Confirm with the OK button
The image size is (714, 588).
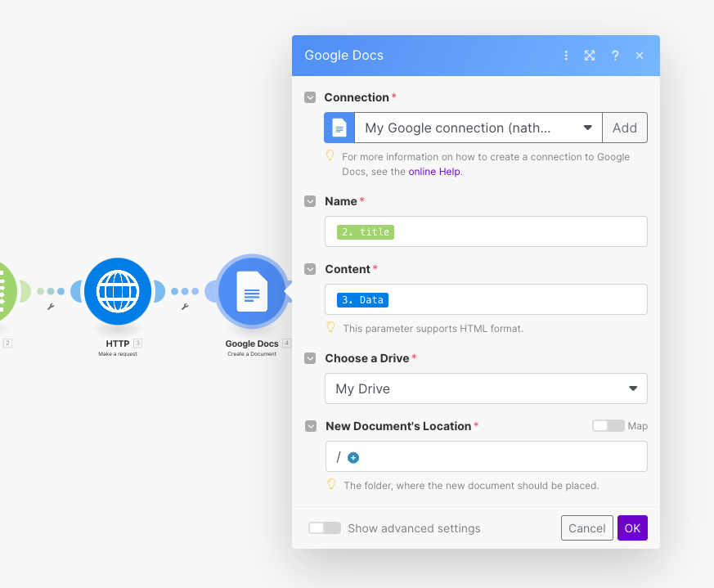click(632, 527)
